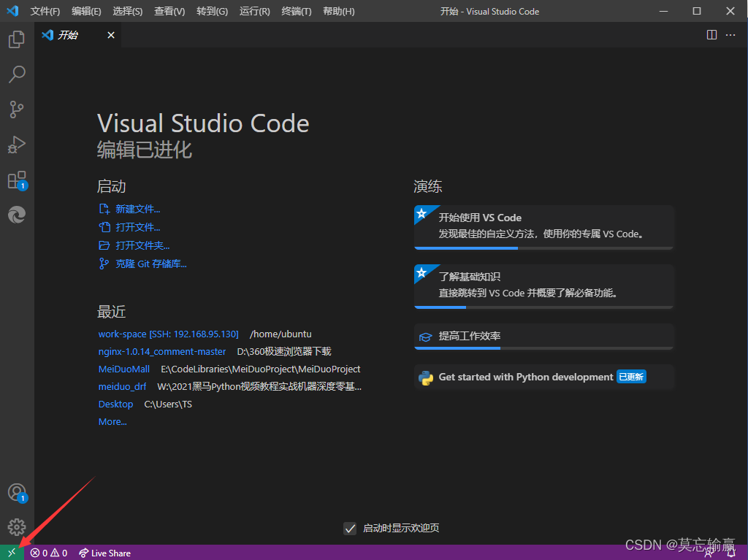Open the 文件(F) menu

(45, 11)
